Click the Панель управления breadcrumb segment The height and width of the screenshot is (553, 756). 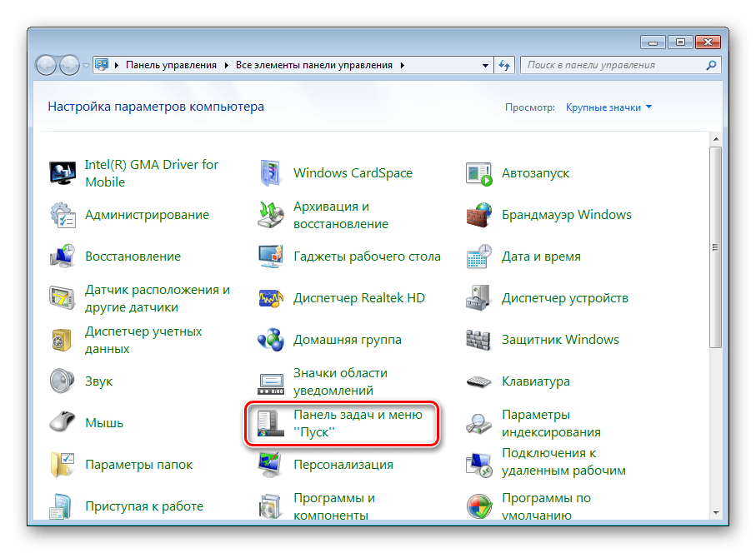click(x=171, y=65)
